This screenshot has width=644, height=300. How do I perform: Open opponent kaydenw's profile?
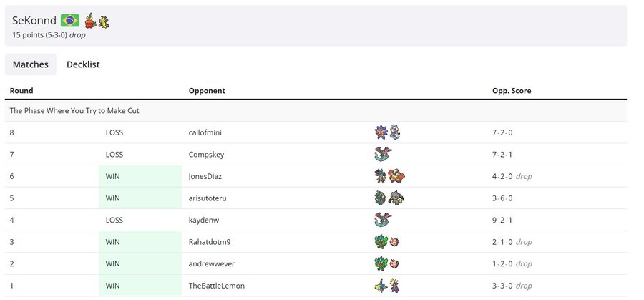point(204,220)
